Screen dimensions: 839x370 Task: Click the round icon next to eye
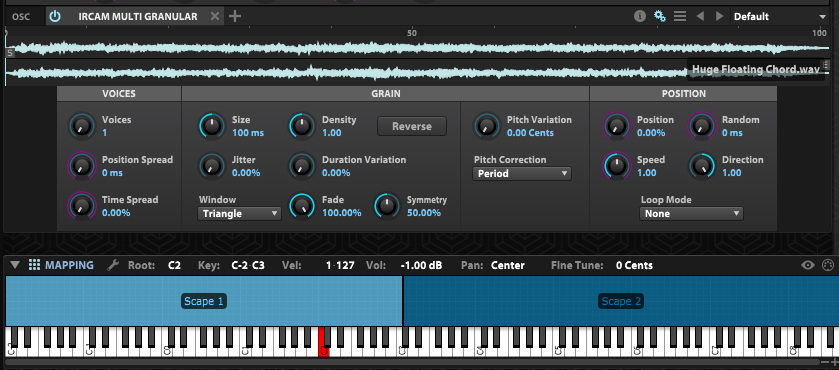pyautogui.click(x=827, y=265)
